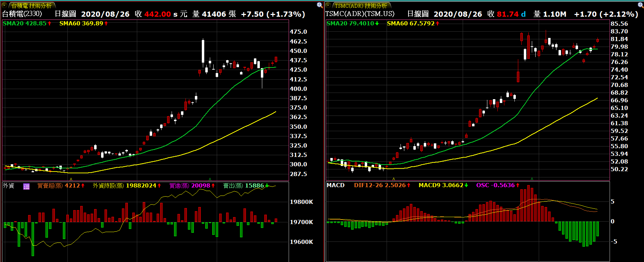The width and height of the screenshot is (644, 262).
Task: Click the 2020/08/26 date in 台積電 header
Action: click(105, 14)
